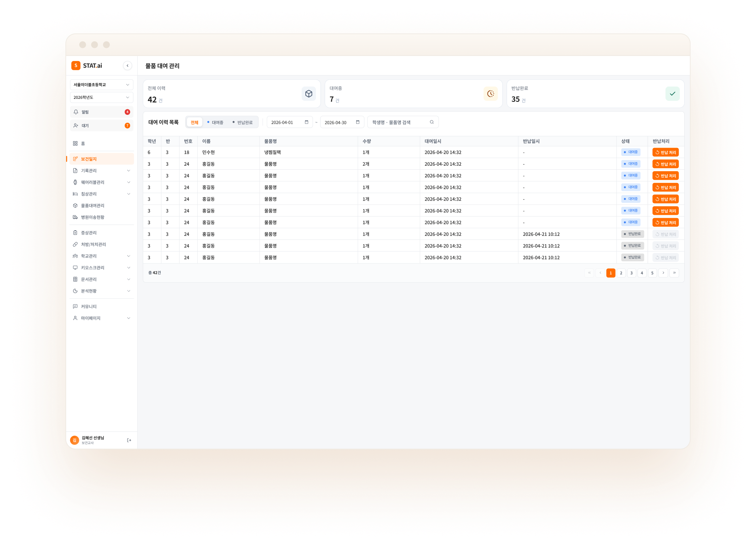Expand the 문서관리 menu

coord(101,279)
